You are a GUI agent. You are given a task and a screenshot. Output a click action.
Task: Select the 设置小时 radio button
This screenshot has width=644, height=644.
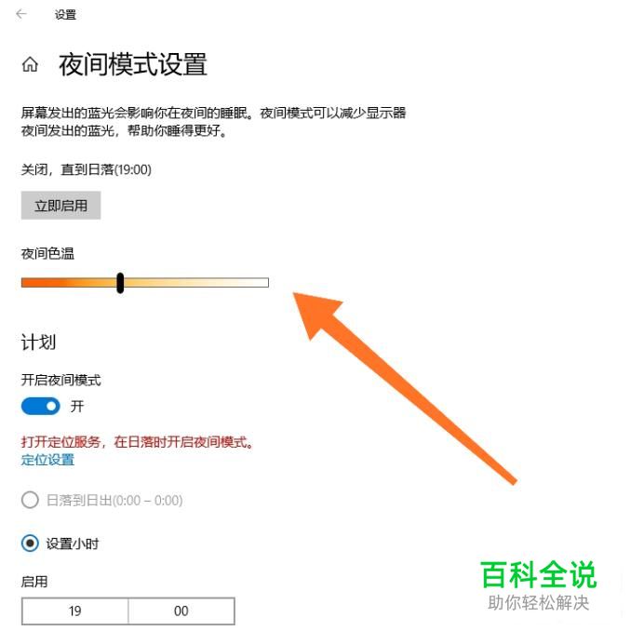(30, 543)
